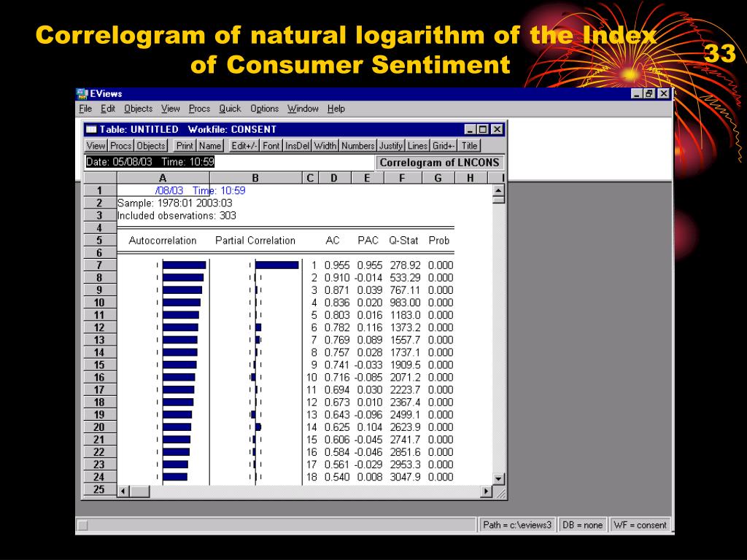Open the File menu
Screen dimensions: 747x560
click(85, 109)
